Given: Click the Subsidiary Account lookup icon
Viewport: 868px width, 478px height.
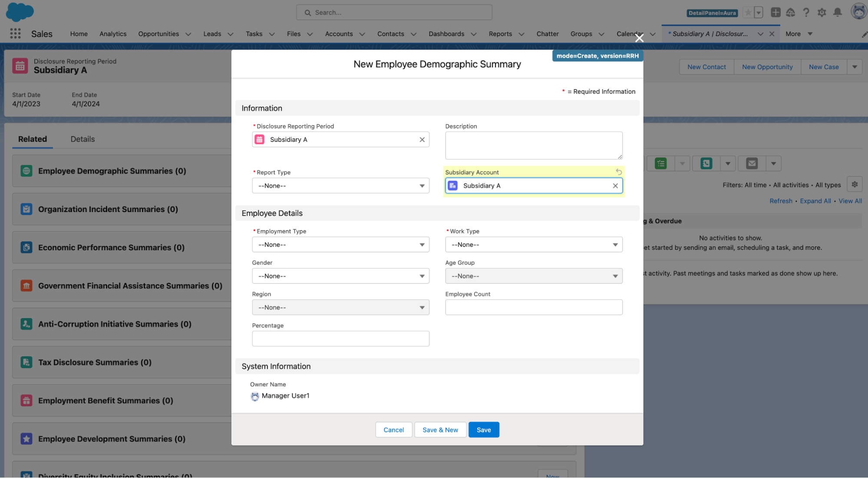Looking at the screenshot, I should coord(453,186).
